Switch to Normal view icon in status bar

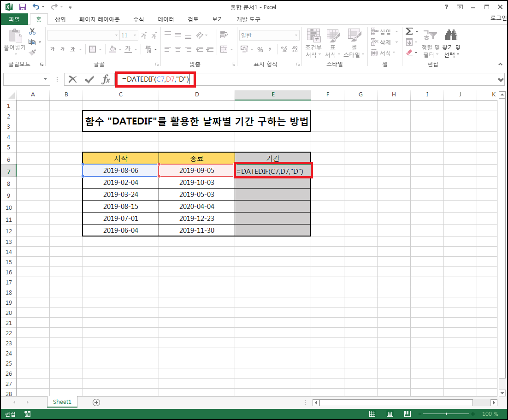372,414
